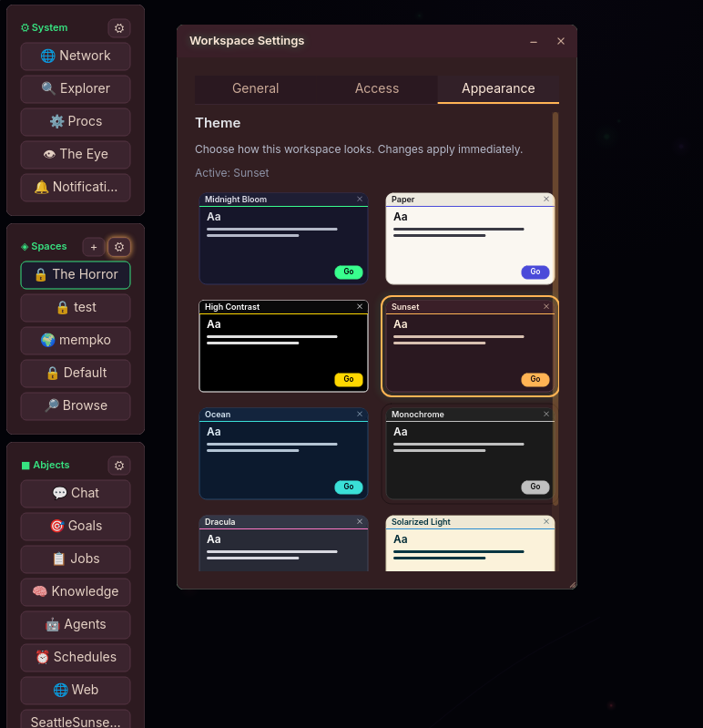Choose Dracula theme card
703x728 pixels.
[x=283, y=543]
